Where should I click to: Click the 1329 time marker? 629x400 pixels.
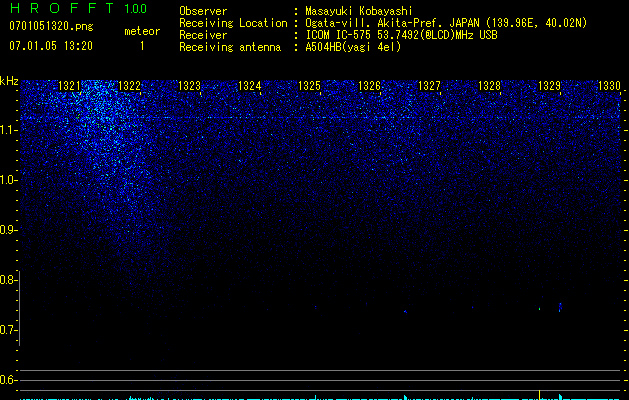coord(549,86)
